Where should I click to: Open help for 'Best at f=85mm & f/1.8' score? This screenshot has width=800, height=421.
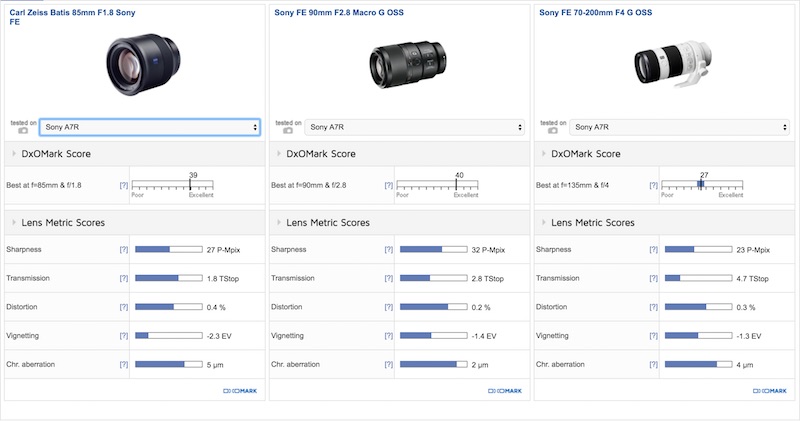(123, 185)
